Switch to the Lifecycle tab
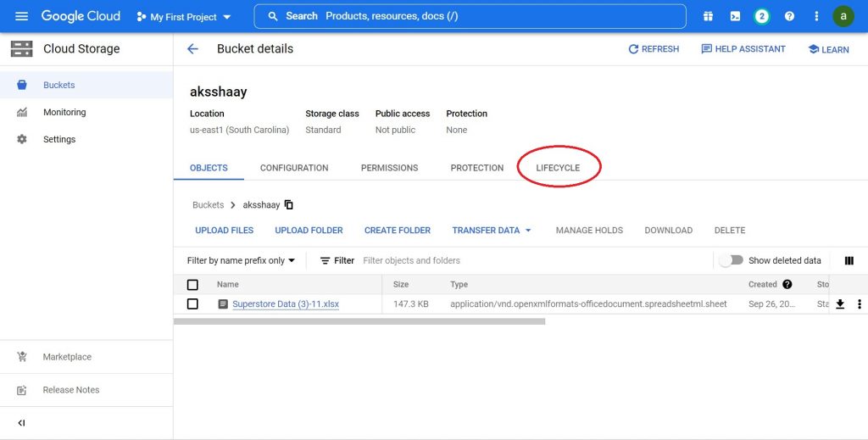868x440 pixels. [558, 168]
